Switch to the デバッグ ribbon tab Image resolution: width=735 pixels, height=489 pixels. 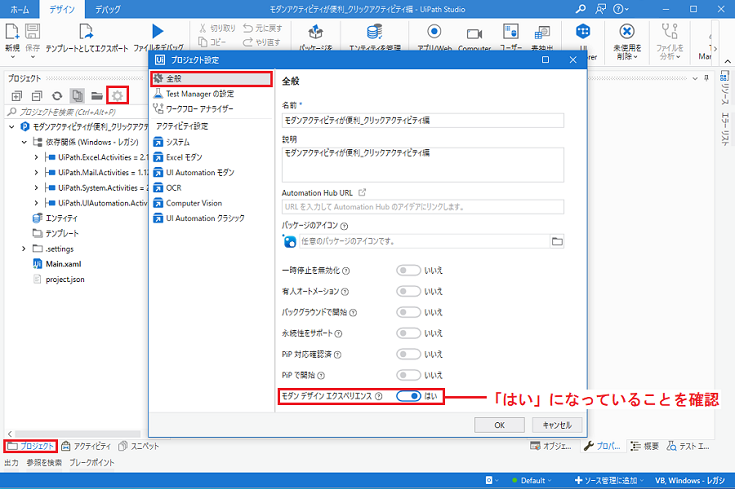coord(108,9)
